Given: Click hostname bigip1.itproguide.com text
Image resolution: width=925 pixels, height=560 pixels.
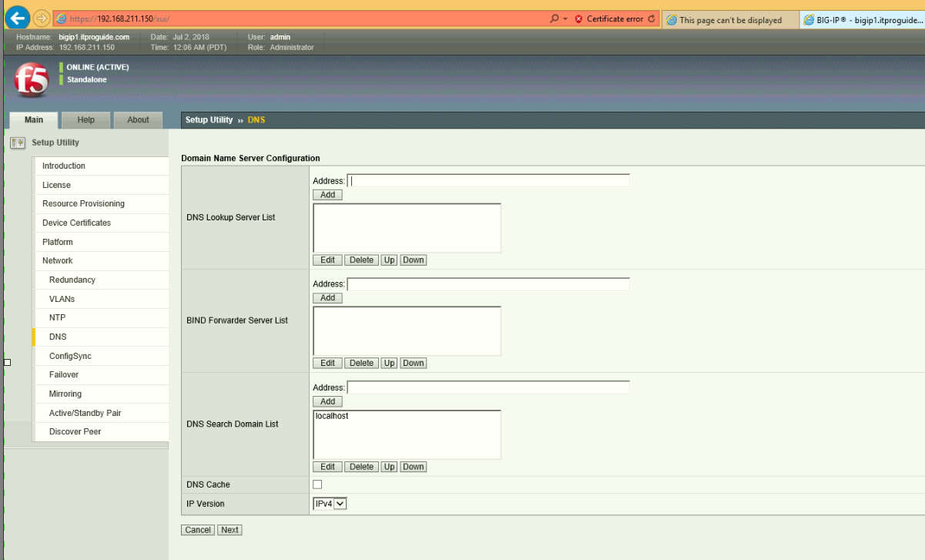Looking at the screenshot, I should (94, 37).
